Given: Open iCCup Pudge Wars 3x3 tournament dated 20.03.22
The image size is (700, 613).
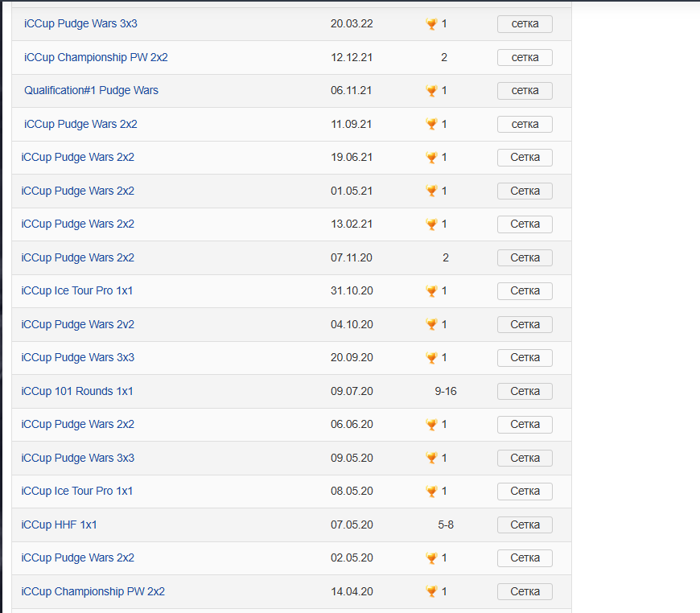Looking at the screenshot, I should (80, 23).
